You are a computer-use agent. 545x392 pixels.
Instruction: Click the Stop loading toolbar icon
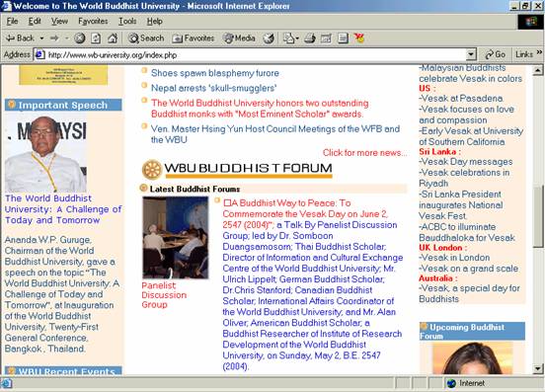[x=80, y=39]
